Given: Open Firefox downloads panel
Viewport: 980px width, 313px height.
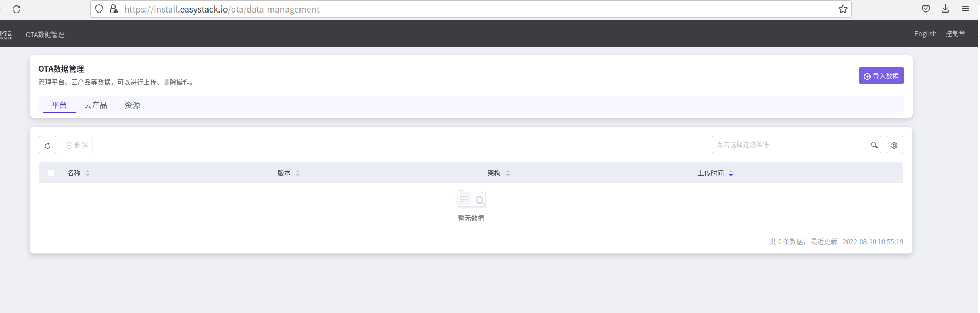Looking at the screenshot, I should click(946, 9).
